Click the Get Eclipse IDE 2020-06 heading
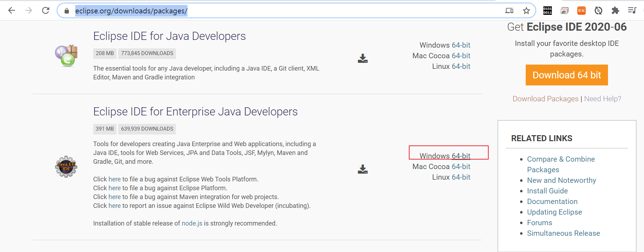Image resolution: width=644 pixels, height=252 pixels. click(567, 27)
